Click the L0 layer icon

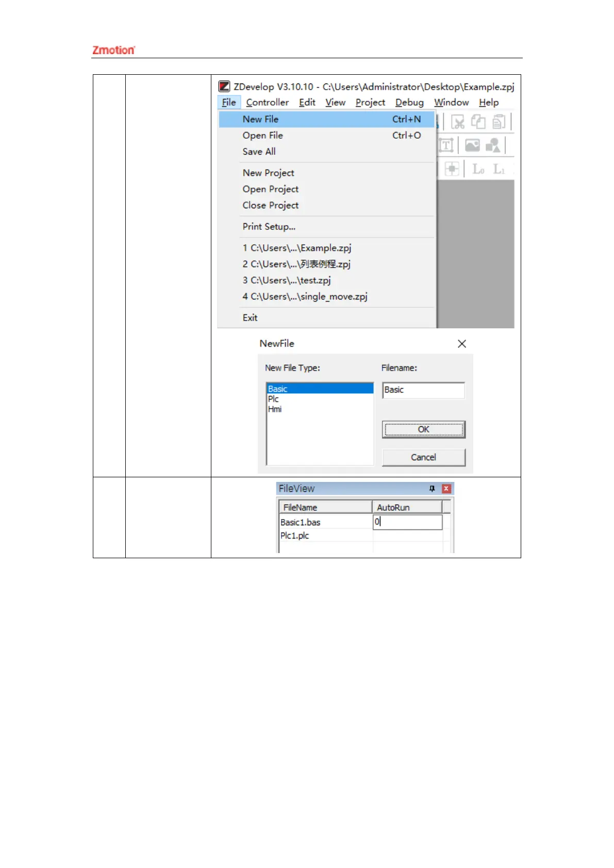click(x=478, y=169)
